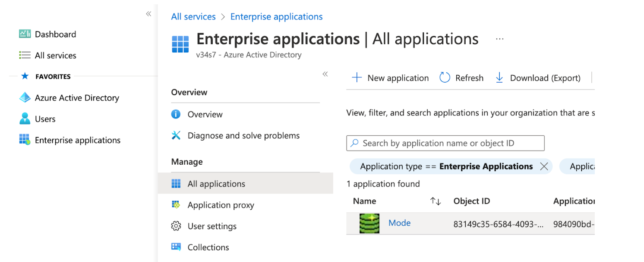Sort by Name column arrows

click(x=436, y=201)
